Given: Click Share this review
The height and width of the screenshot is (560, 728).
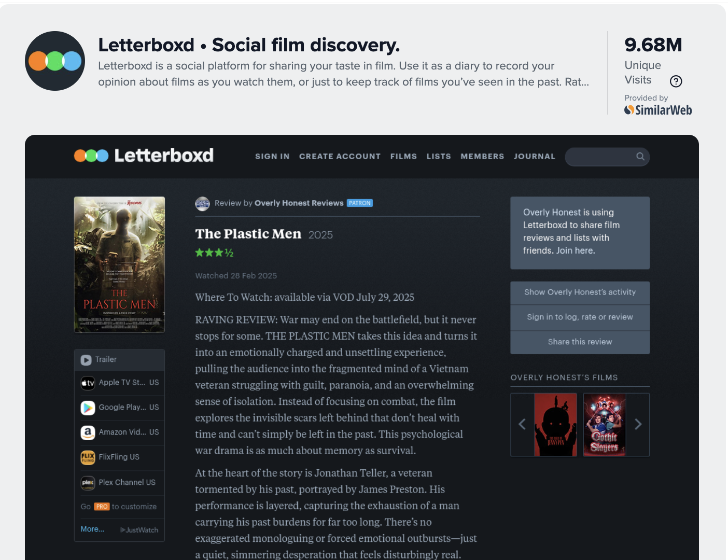Looking at the screenshot, I should point(580,342).
